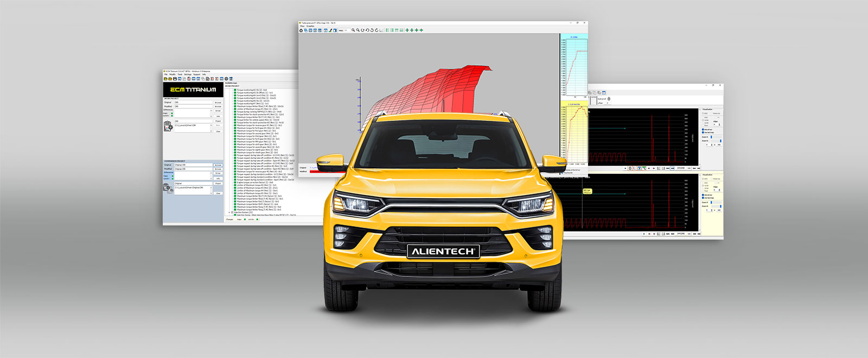Select the Motorola radio in the upper Visualization panel
This screenshot has width=868, height=358.
pos(712,114)
